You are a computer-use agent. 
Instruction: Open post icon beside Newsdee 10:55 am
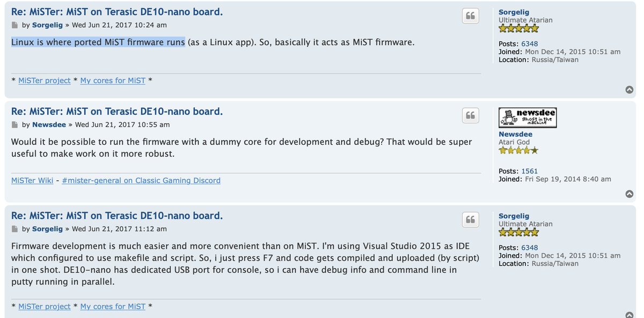14,125
